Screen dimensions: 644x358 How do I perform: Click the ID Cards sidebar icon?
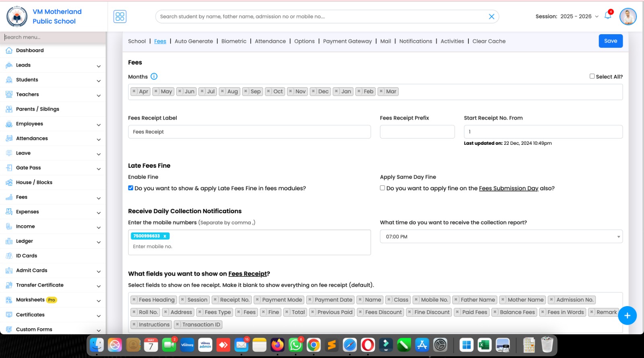[9, 256]
